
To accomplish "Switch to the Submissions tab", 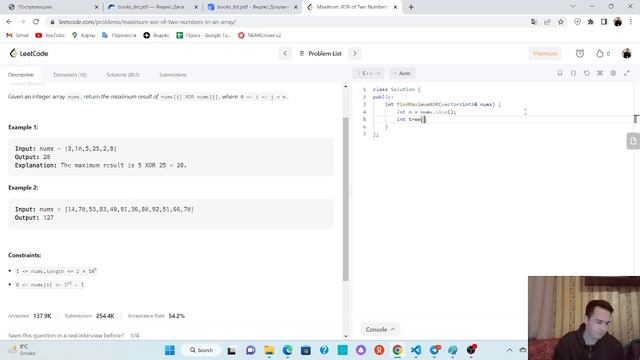I will click(173, 75).
